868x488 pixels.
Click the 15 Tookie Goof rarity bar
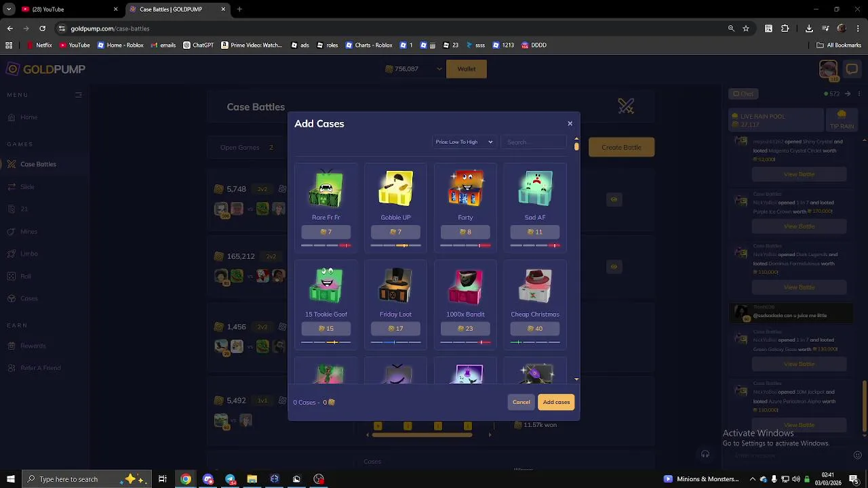326,342
